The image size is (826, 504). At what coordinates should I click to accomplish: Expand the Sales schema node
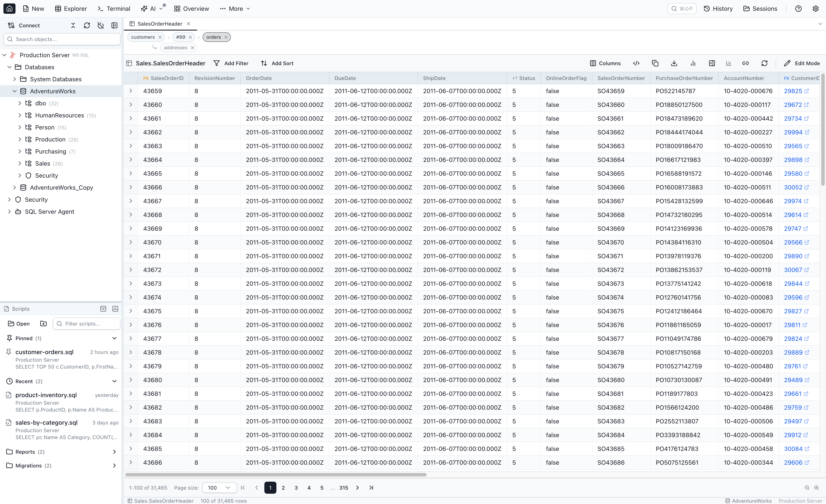point(19,164)
